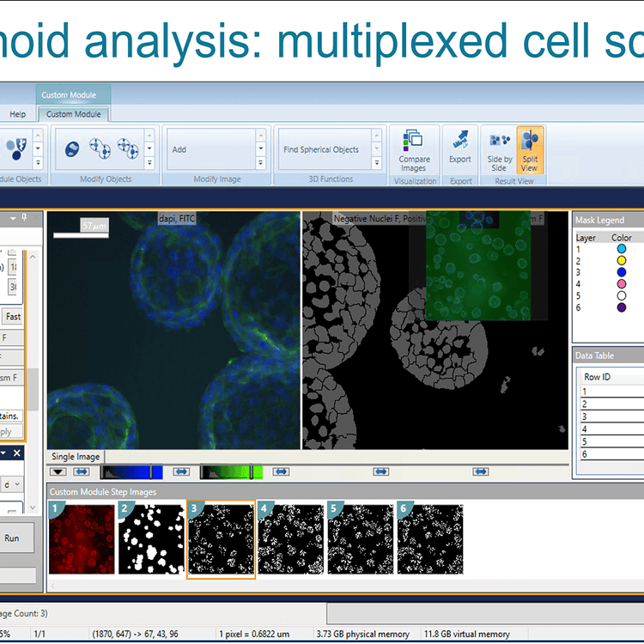Select Data Table row 2
The height and width of the screenshot is (644, 644).
pos(612,404)
